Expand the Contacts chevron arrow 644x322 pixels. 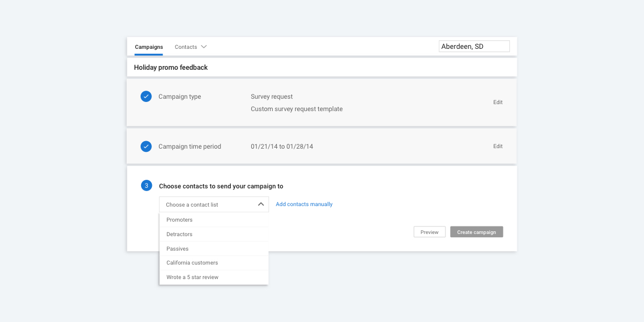(204, 47)
